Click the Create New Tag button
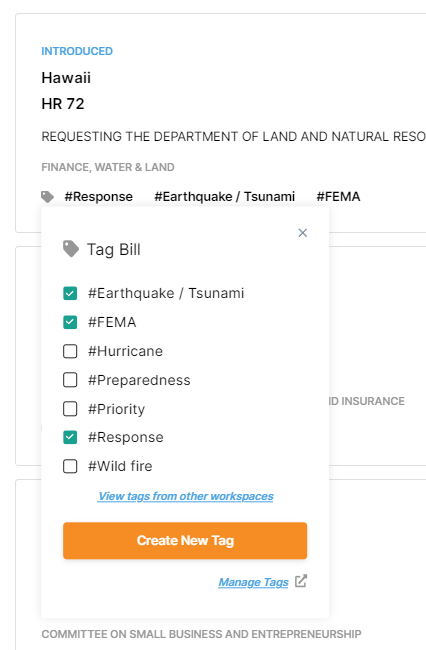Viewport: 426px width, 650px height. point(185,541)
